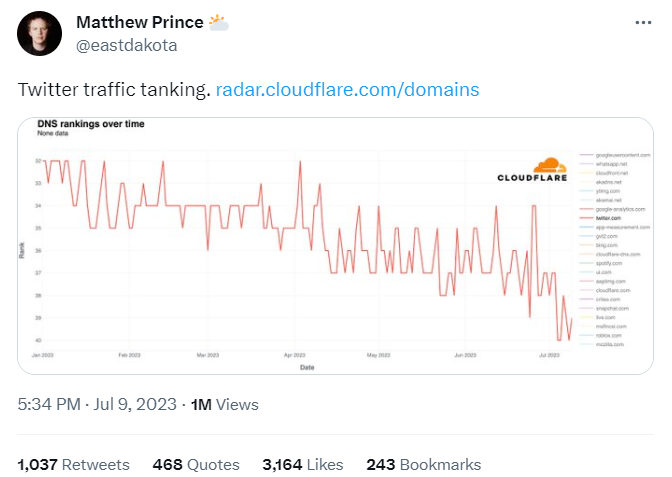This screenshot has width=672, height=477.
Task: Click the Matthew Prince display name
Action: tap(140, 22)
